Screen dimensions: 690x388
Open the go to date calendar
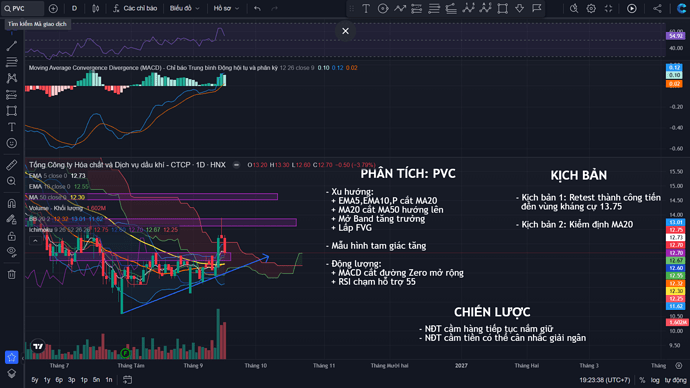point(127,380)
